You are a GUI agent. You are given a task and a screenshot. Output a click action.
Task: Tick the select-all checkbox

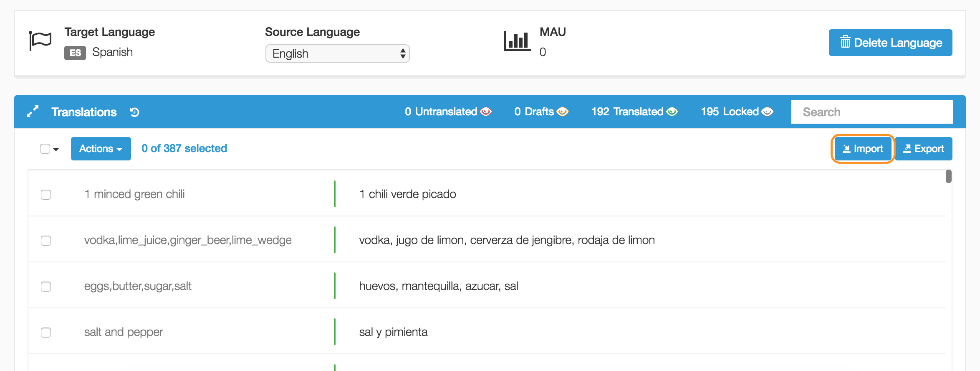click(x=45, y=149)
